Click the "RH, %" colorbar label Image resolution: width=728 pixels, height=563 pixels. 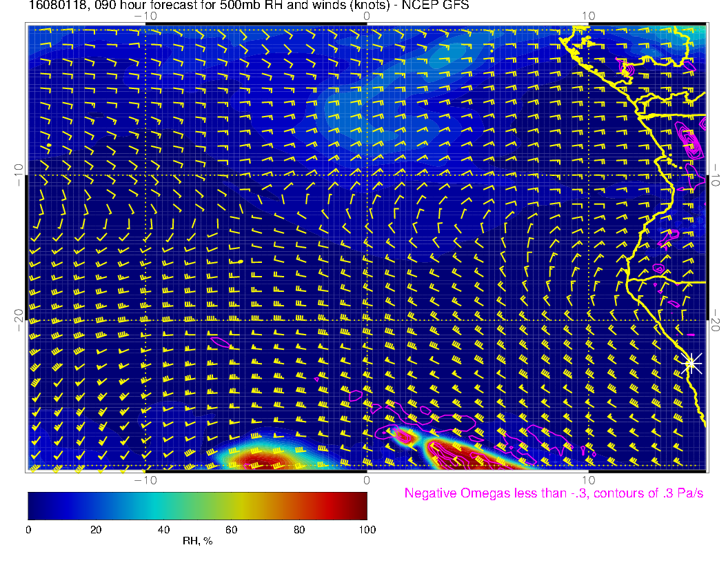[197, 542]
